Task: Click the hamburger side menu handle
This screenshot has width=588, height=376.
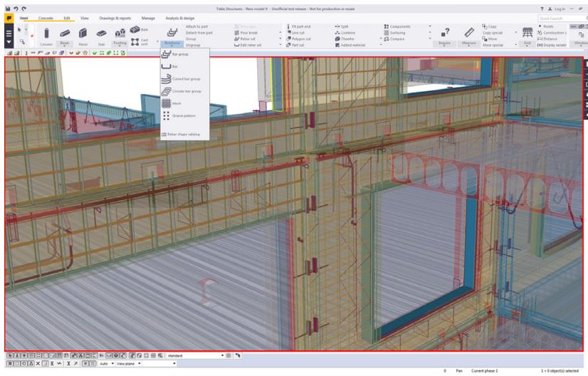Action: [9, 36]
